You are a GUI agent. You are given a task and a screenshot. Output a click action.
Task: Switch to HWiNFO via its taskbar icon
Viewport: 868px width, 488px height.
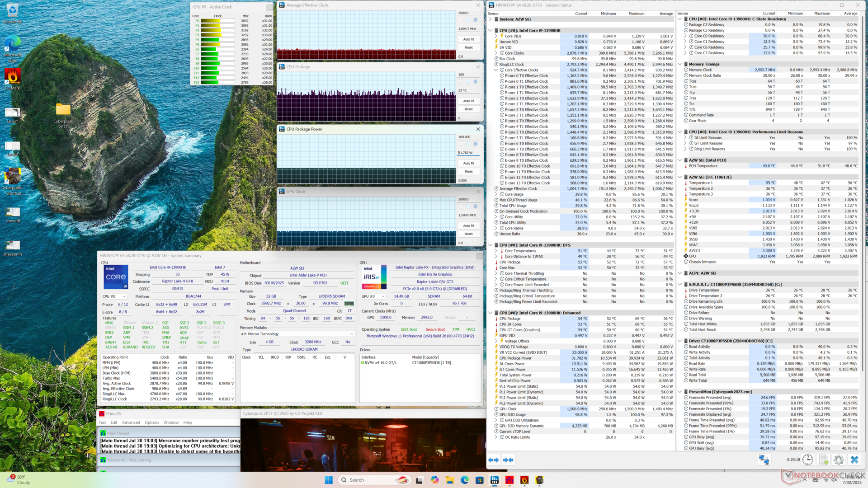click(x=495, y=480)
